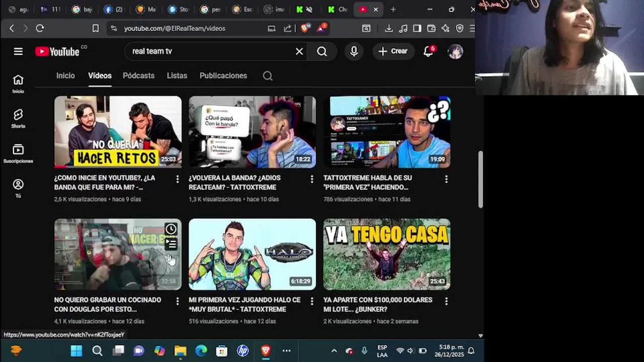This screenshot has height=362, width=644.
Task: Open 'YA APARTE CON $100,000 DOLARES' title
Action: pyautogui.click(x=378, y=304)
